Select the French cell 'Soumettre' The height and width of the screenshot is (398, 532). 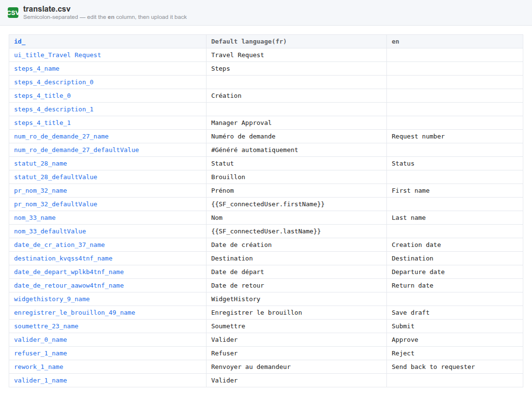tap(296, 326)
